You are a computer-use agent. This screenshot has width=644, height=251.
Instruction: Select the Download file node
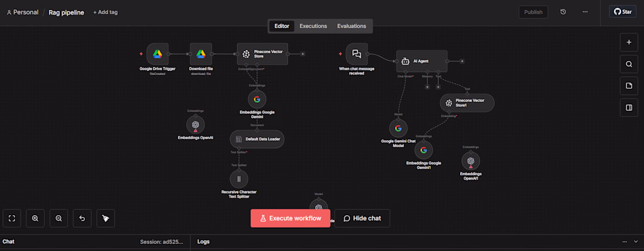[201, 54]
